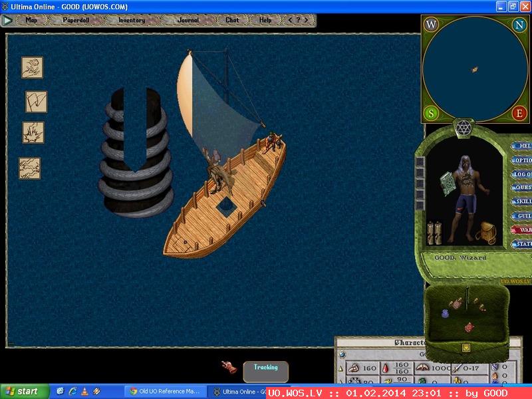Click the question mark on the menu bar
Viewport: 532px width, 399px height.
coord(298,20)
